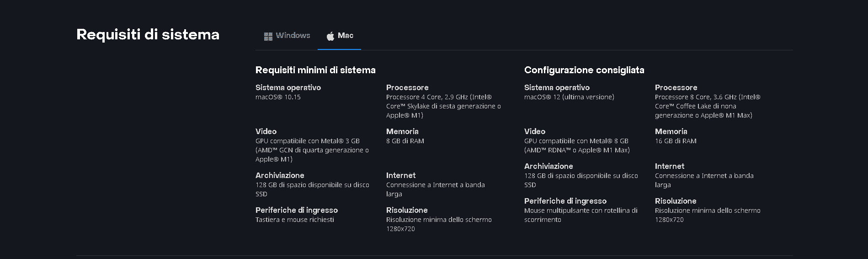This screenshot has width=868, height=259.
Task: Click the recommended Risoluzione label
Action: tap(676, 201)
